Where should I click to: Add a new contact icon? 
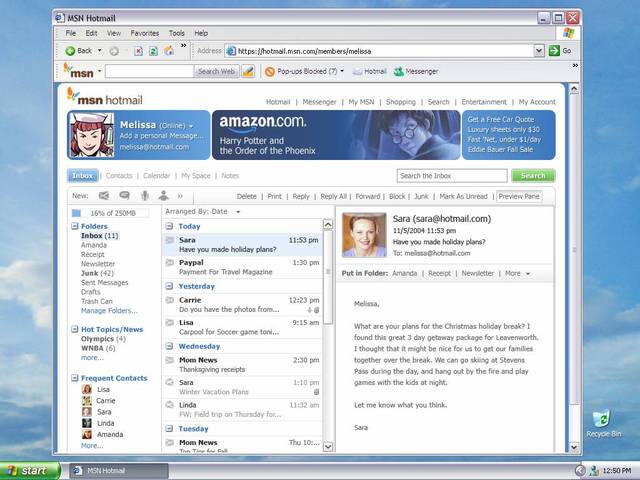pos(164,196)
